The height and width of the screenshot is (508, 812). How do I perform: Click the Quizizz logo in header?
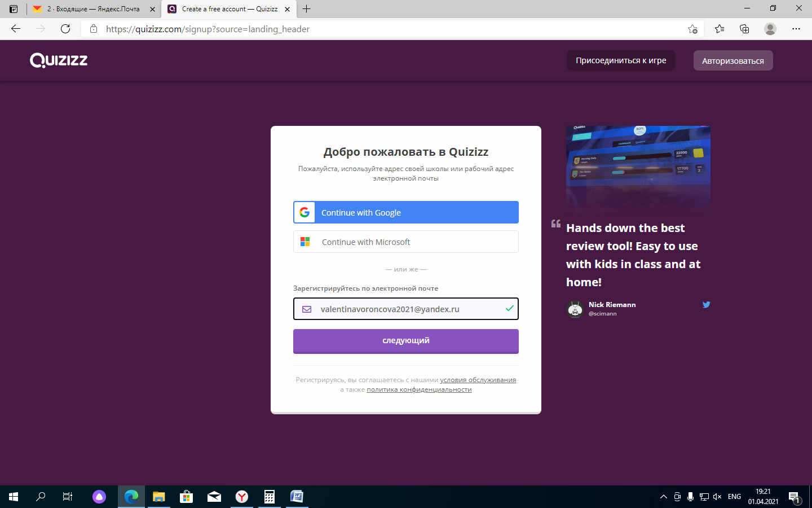pos(59,60)
